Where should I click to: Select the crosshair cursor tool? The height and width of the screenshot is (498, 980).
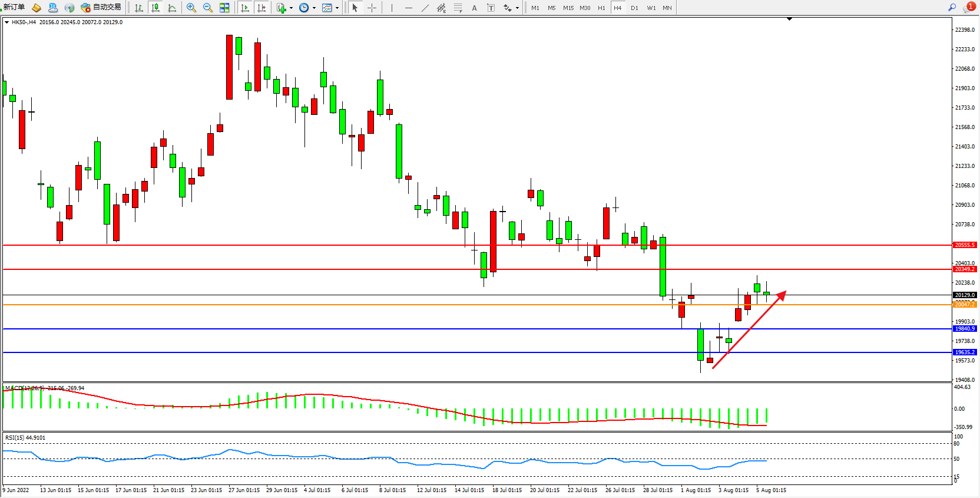point(372,8)
